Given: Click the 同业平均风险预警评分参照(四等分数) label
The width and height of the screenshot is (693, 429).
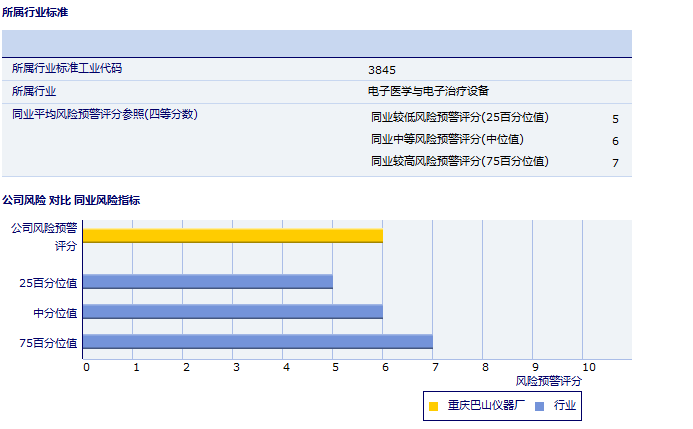Looking at the screenshot, I should [x=105, y=114].
